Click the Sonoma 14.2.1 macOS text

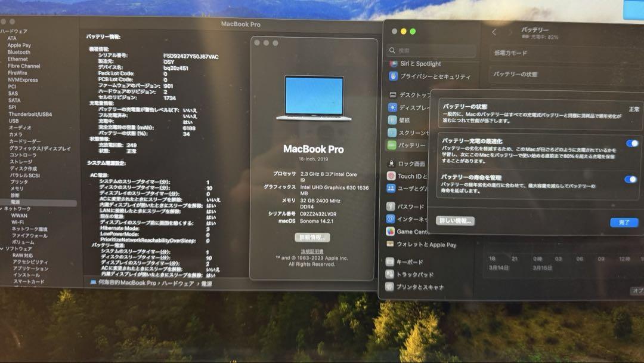[317, 221]
